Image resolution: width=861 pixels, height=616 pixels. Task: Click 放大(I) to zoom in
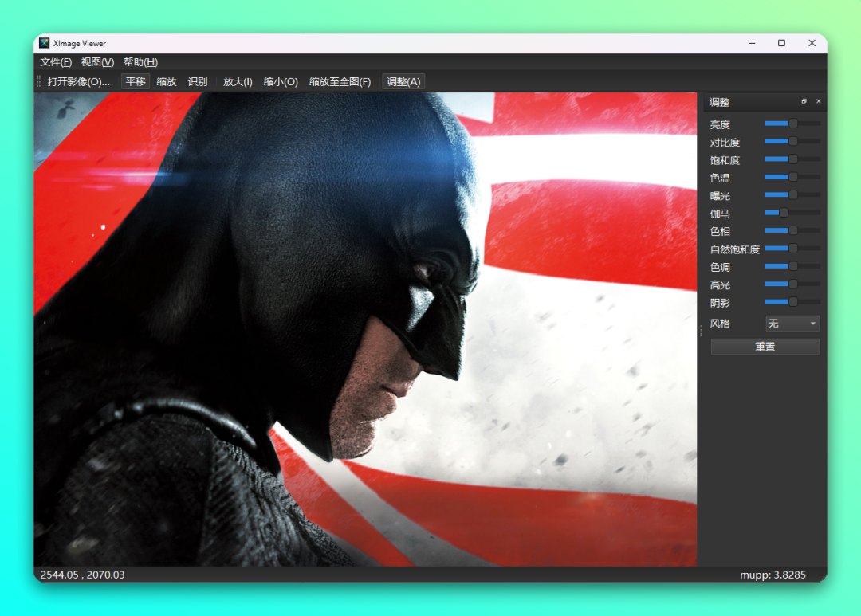click(238, 82)
